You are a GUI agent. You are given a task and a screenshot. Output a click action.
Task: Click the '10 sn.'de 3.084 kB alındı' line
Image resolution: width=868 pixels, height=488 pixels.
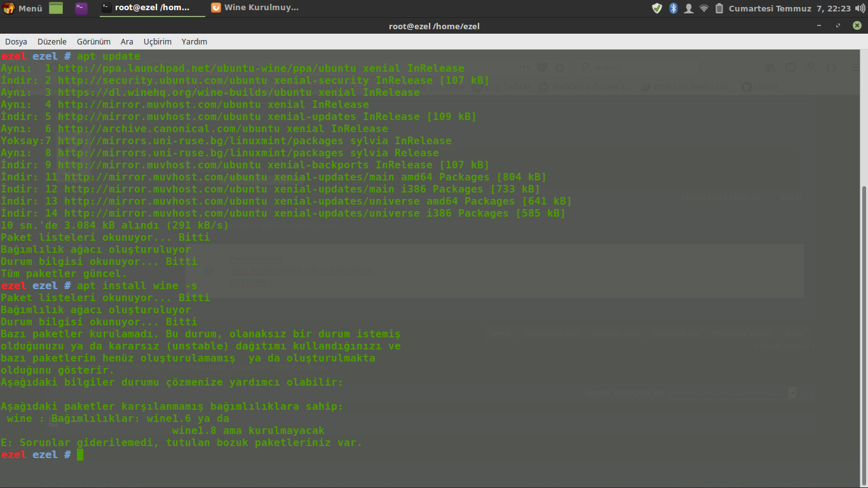[115, 226]
